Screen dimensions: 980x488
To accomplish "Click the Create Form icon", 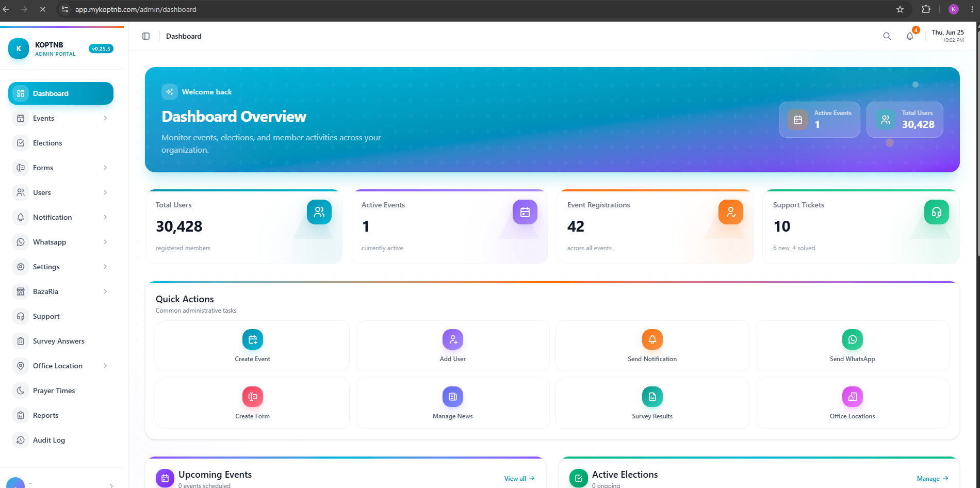I will point(253,397).
